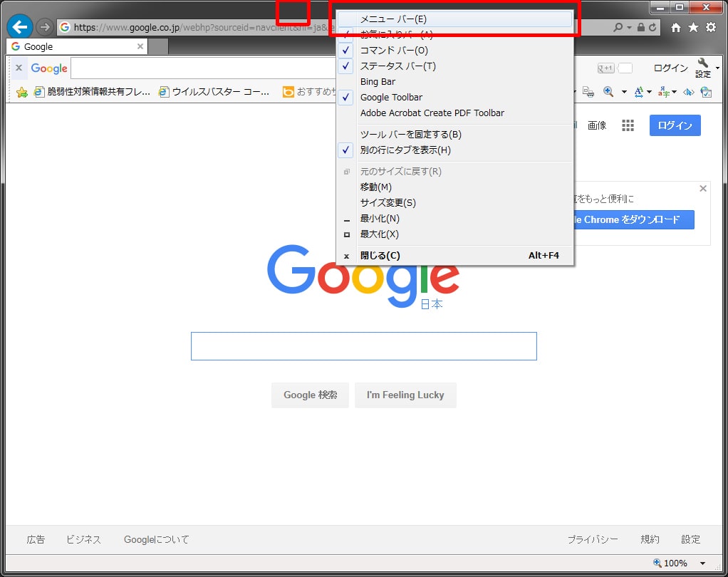Click the Google logo on the Google Toolbar

49,68
